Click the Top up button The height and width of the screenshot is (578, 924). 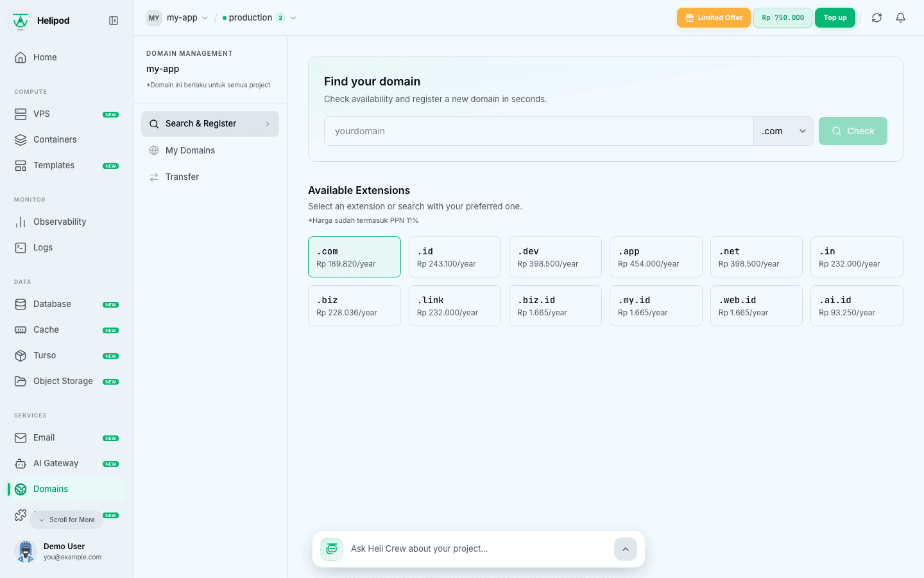(835, 18)
